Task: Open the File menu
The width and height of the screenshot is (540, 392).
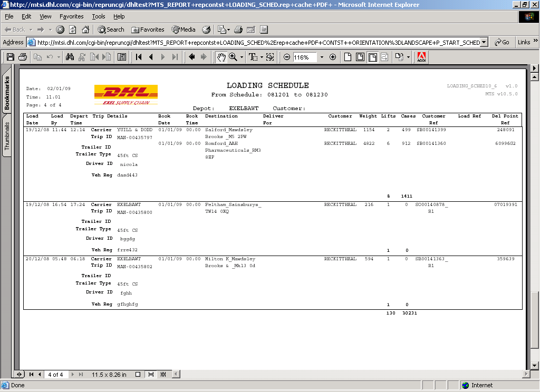Action: click(x=9, y=16)
